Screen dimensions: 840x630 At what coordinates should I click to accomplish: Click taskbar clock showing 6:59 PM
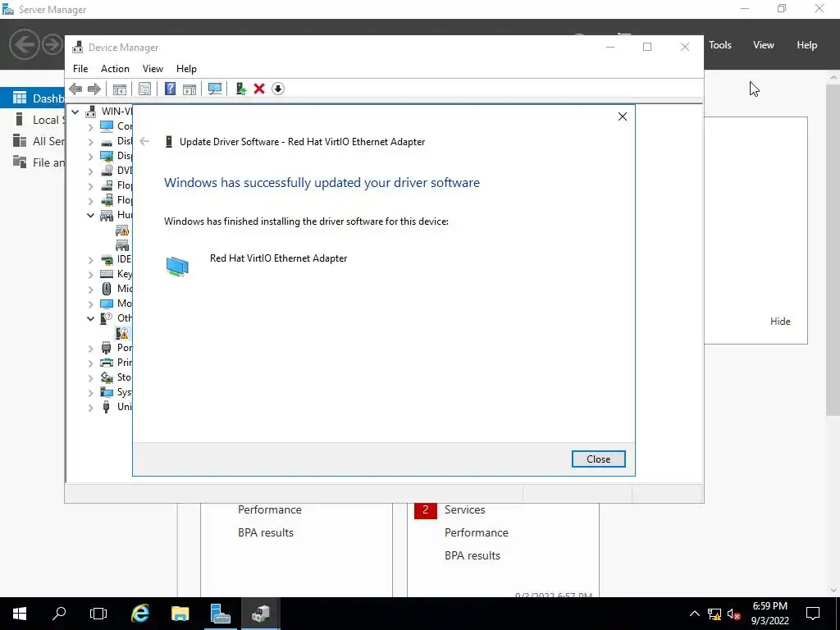769,614
